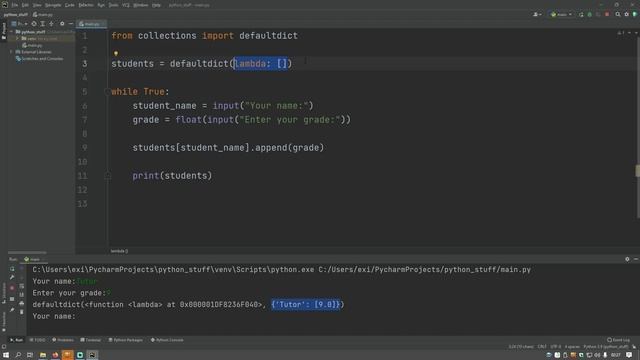This screenshot has width=640, height=360.
Task: Click the print icon in Run console
Action: coord(22,303)
